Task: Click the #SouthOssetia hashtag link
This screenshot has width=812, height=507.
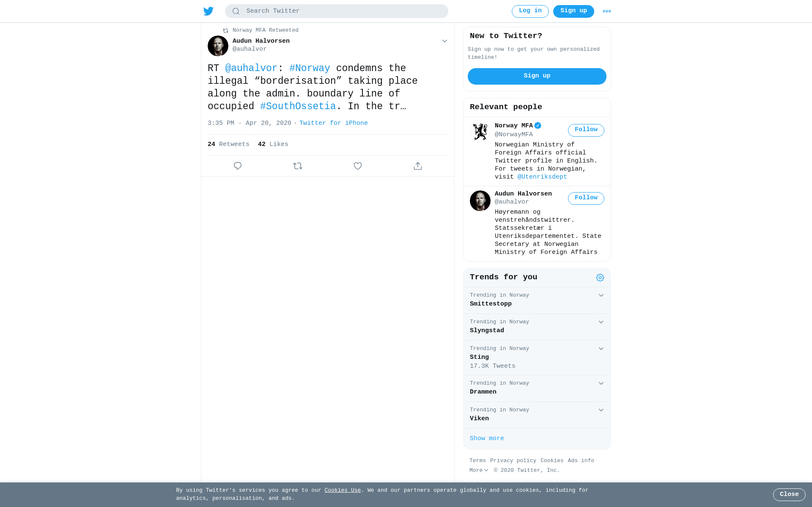Action: tap(298, 106)
